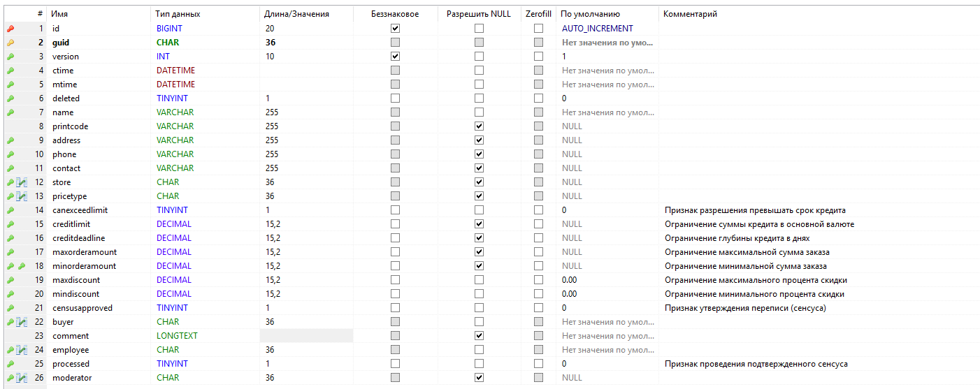The width and height of the screenshot is (980, 389).
Task: Disable Allow NULL for printcode
Action: [479, 126]
